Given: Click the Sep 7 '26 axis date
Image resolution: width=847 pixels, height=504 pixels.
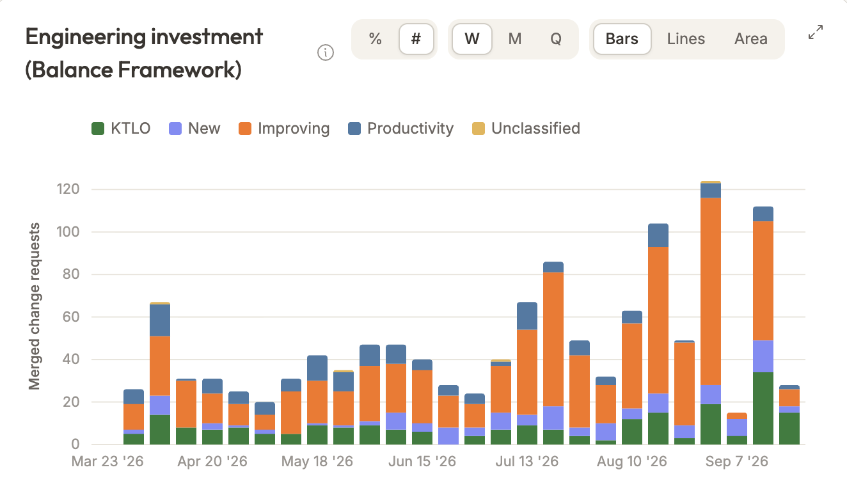Looking at the screenshot, I should pyautogui.click(x=736, y=461).
